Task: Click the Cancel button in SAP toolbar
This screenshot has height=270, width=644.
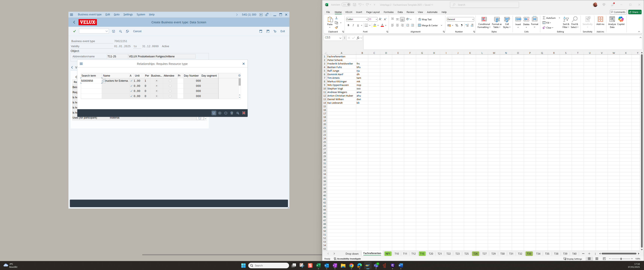Action: tap(137, 31)
